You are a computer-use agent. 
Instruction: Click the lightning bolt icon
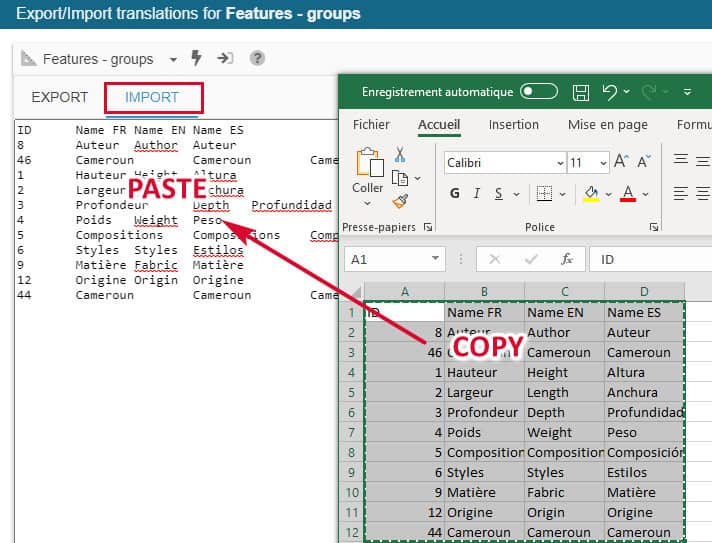[196, 58]
